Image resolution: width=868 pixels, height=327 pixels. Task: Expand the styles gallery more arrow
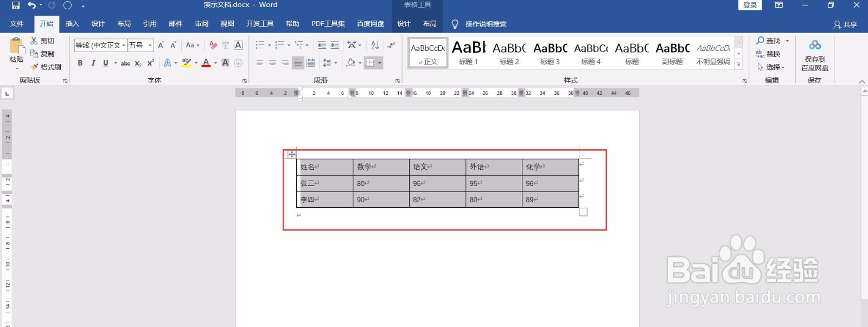pyautogui.click(x=739, y=65)
